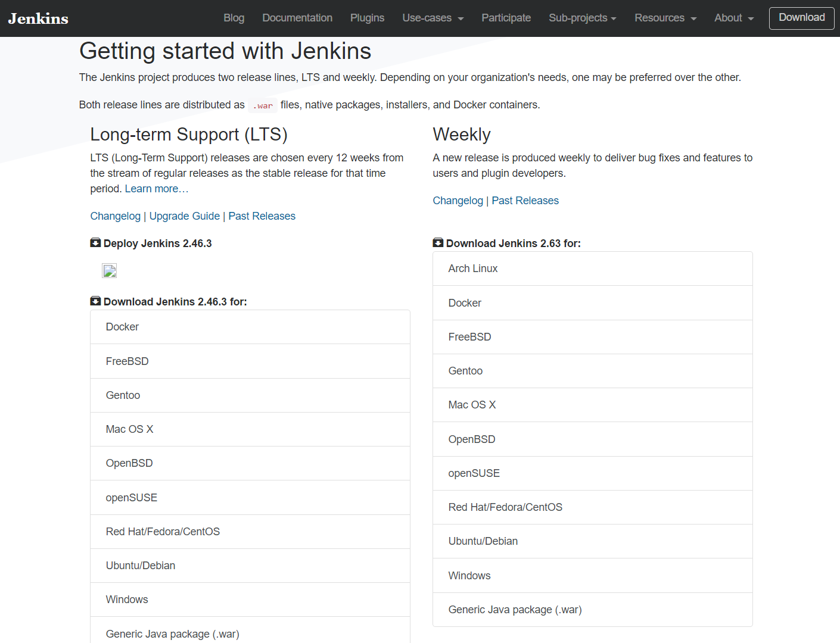Screen dimensions: 840x643
Task: Select Arch Linux in the Weekly 2.63 list
Action: pos(593,269)
